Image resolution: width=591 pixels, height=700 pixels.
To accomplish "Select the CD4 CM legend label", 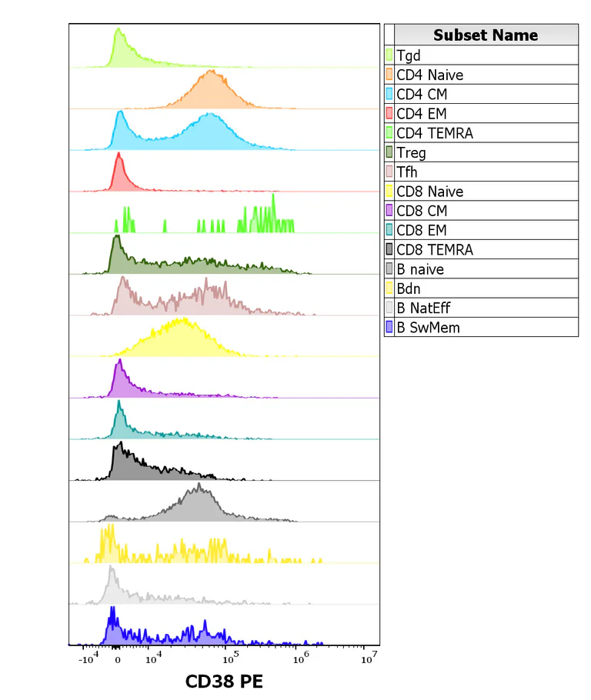I will click(422, 94).
